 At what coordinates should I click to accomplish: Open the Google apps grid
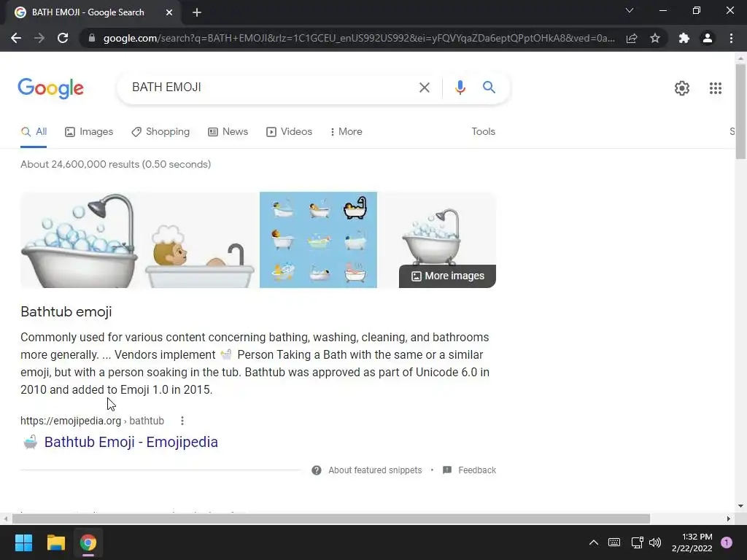click(x=715, y=88)
